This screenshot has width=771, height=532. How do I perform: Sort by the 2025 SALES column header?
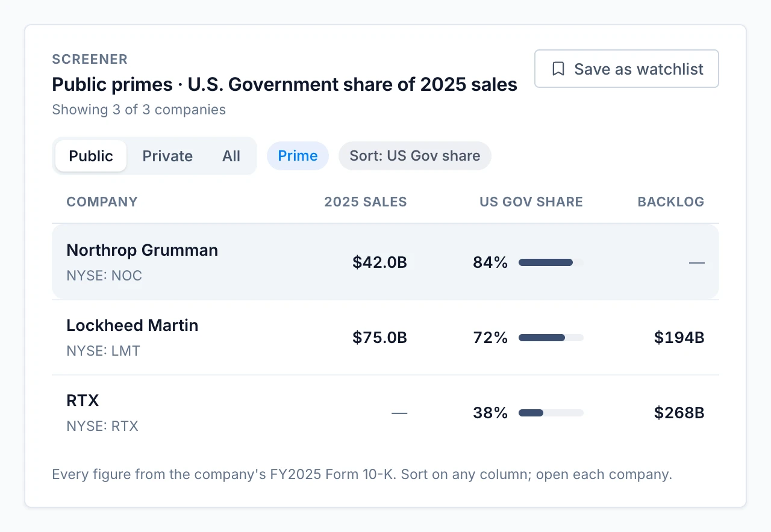coord(366,202)
